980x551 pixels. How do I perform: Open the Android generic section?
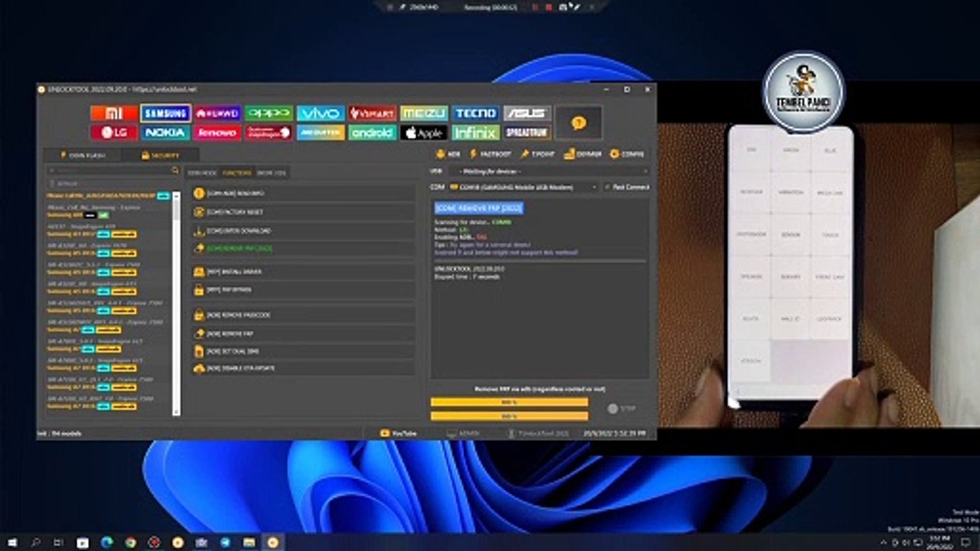pos(372,132)
